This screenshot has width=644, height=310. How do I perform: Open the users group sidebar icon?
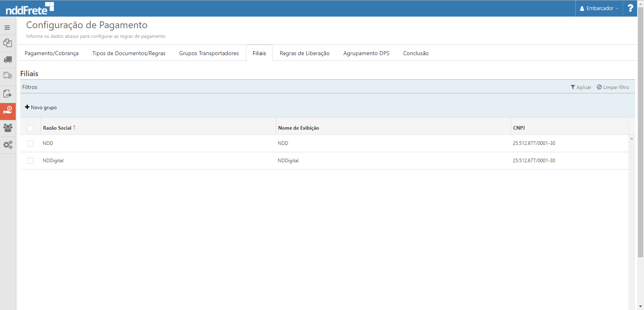point(8,128)
